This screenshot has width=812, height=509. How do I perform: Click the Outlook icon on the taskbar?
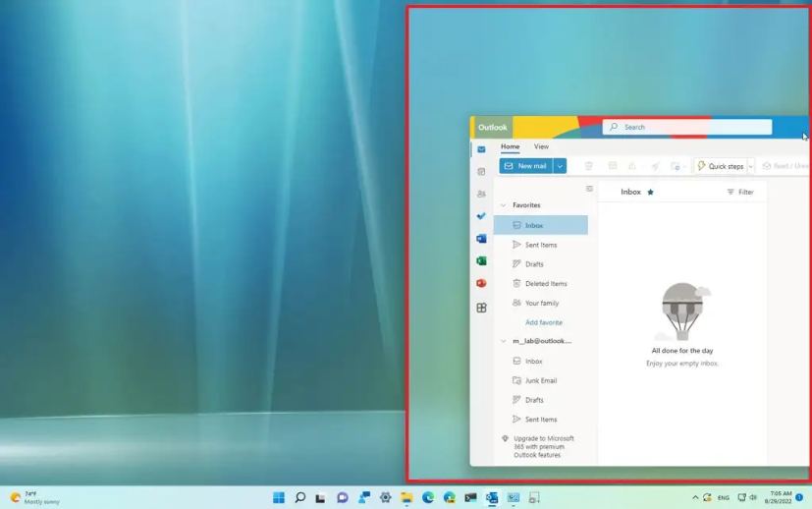(x=492, y=497)
